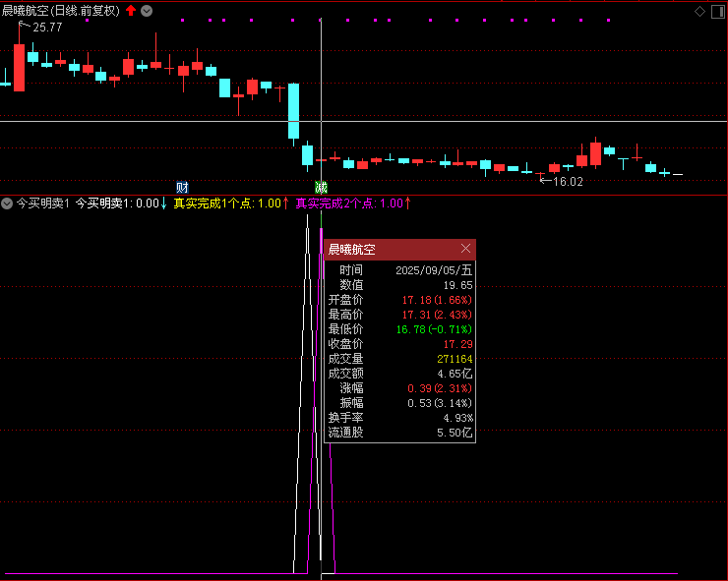Click the green 减 marker
The height and width of the screenshot is (581, 728).
(321, 188)
